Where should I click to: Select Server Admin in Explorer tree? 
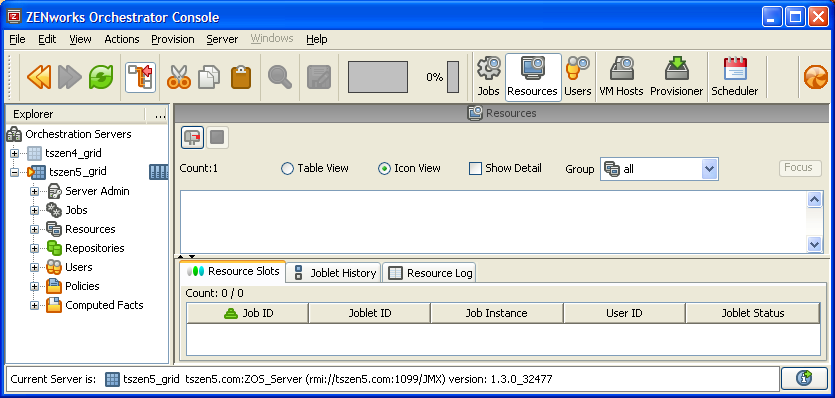point(97,191)
